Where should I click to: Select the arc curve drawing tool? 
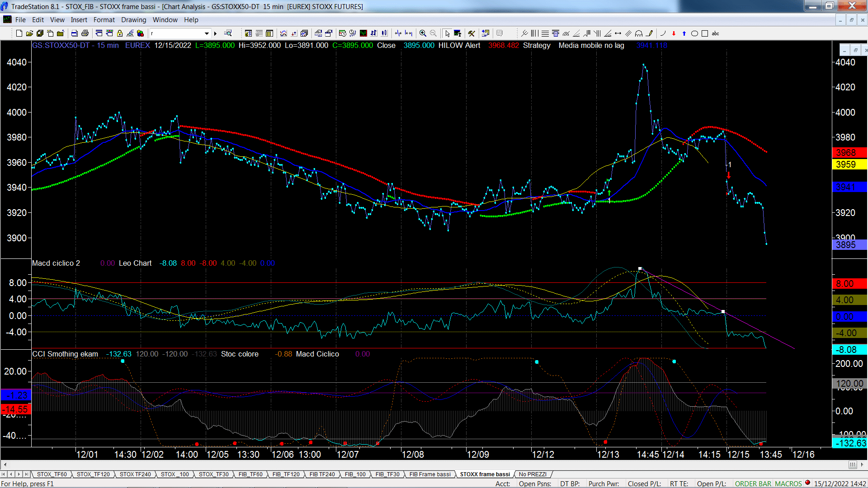663,33
